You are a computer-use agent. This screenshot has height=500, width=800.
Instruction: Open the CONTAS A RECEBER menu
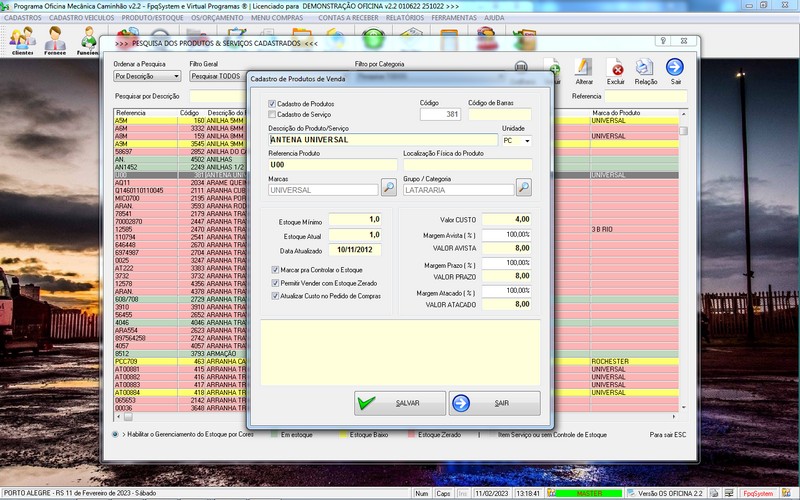[x=348, y=17]
